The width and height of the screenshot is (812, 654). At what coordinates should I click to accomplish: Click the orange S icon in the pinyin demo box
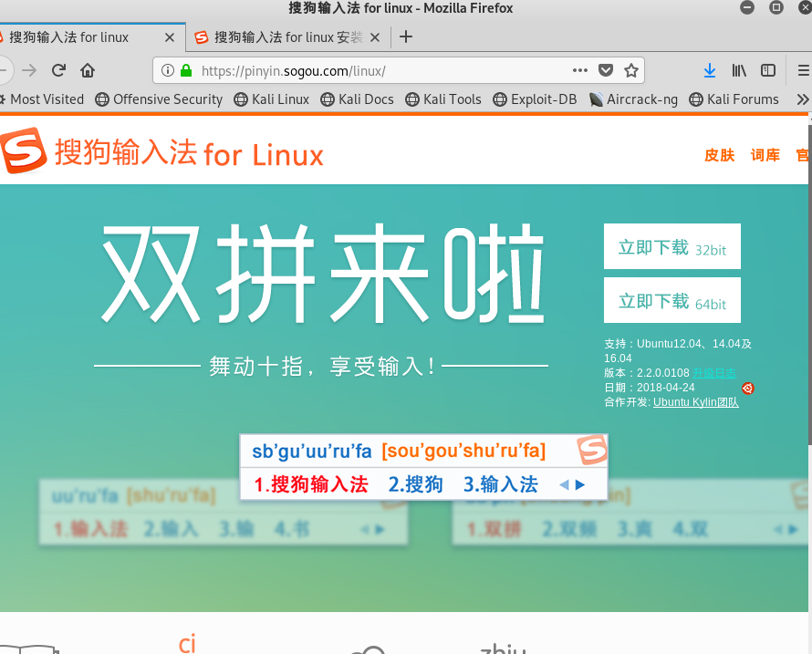click(591, 451)
